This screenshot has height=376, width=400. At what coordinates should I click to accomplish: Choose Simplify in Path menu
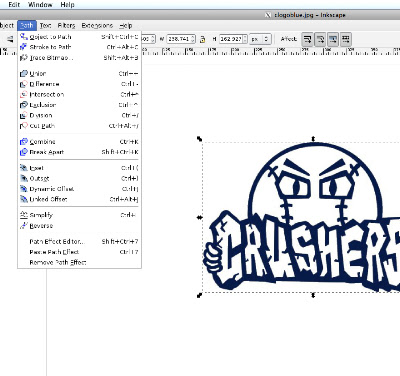pyautogui.click(x=79, y=215)
